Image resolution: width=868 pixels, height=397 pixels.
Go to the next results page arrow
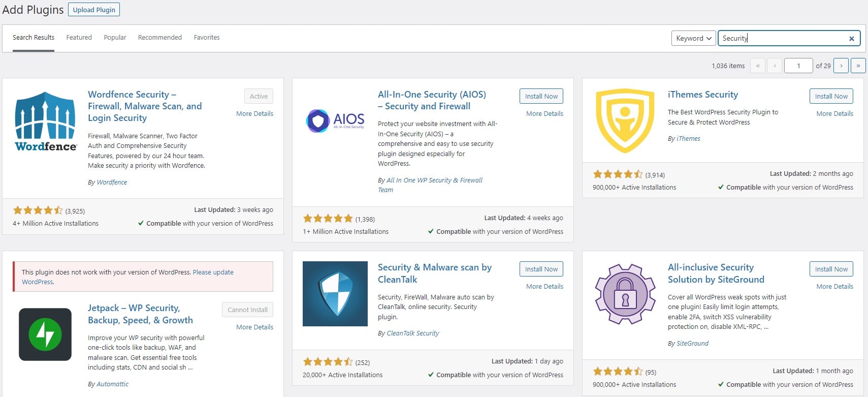tap(841, 66)
